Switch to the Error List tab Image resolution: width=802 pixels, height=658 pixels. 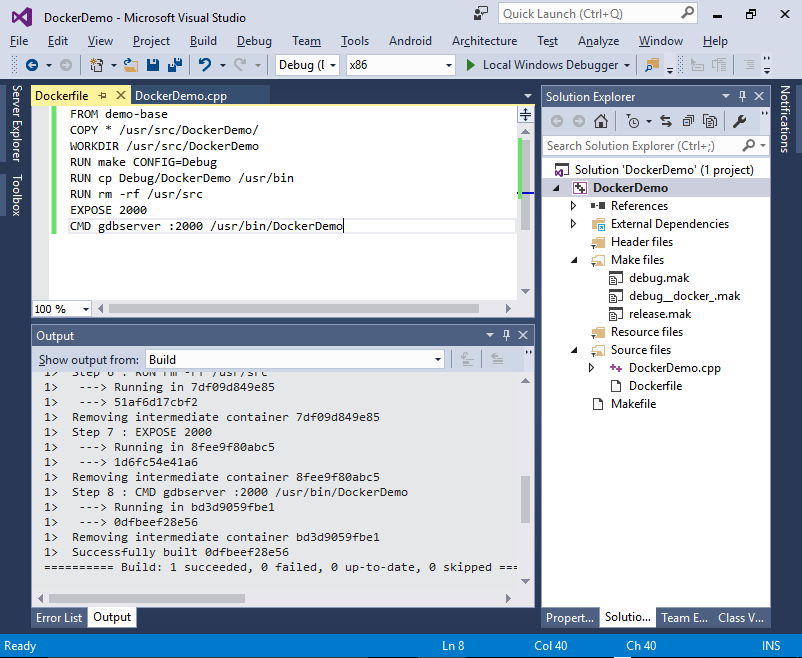tap(59, 618)
